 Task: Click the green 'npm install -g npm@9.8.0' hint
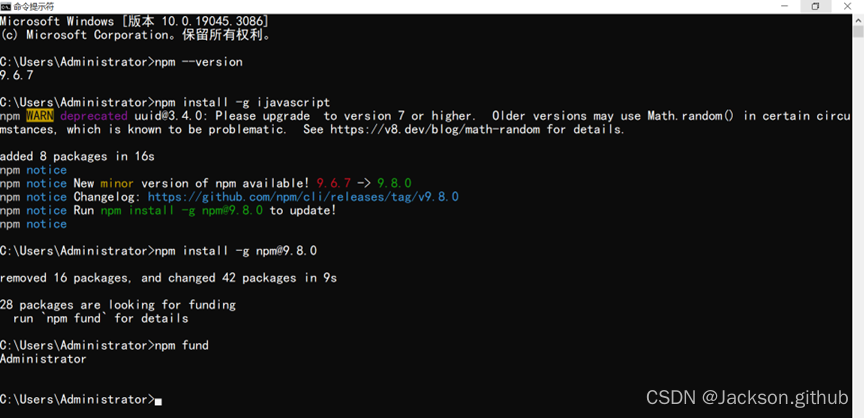(183, 210)
